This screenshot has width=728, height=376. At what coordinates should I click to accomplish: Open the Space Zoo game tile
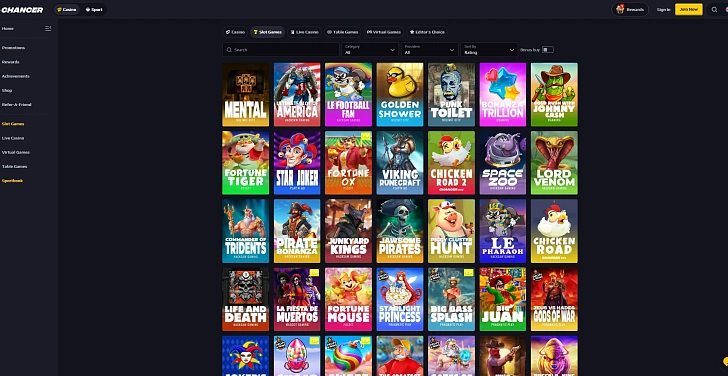click(x=503, y=163)
